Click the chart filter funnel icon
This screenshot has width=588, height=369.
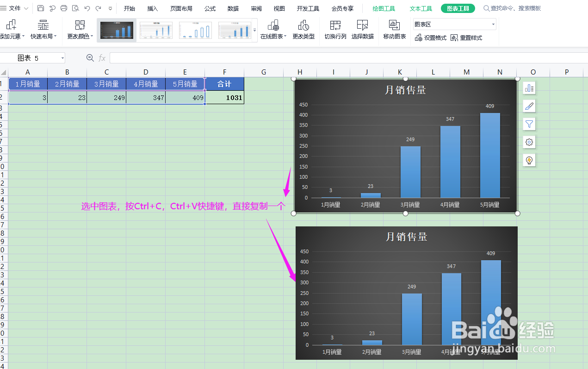tap(529, 124)
